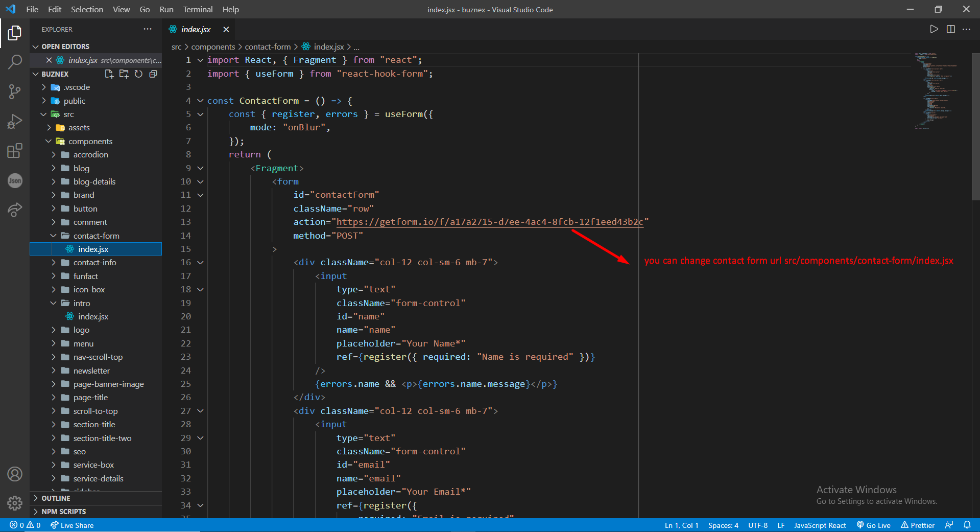Collapse the BUZNEX project section
This screenshot has width=980, height=532.
(55, 74)
